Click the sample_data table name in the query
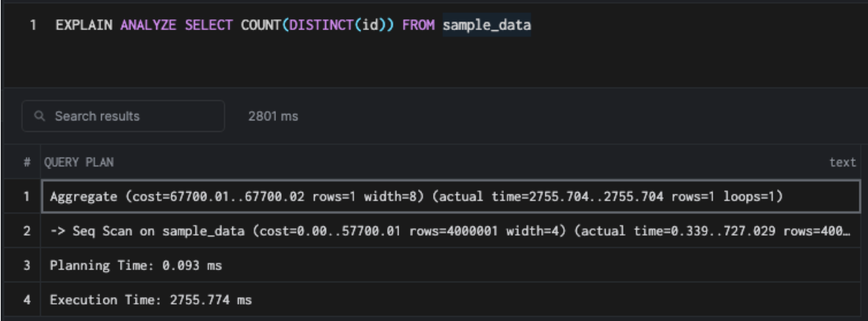The height and width of the screenshot is (321, 868). 486,27
